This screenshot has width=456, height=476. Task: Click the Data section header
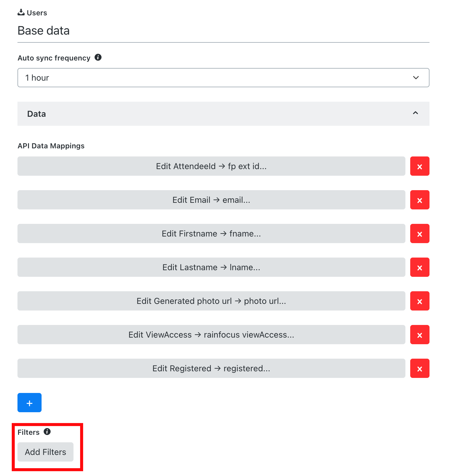pyautogui.click(x=223, y=114)
